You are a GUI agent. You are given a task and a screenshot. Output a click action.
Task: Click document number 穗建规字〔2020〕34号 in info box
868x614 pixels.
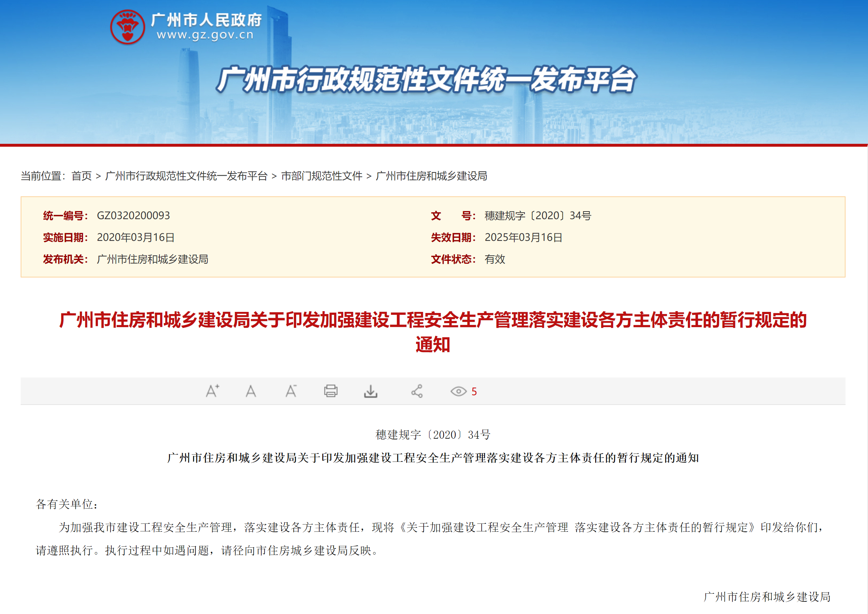(x=537, y=216)
